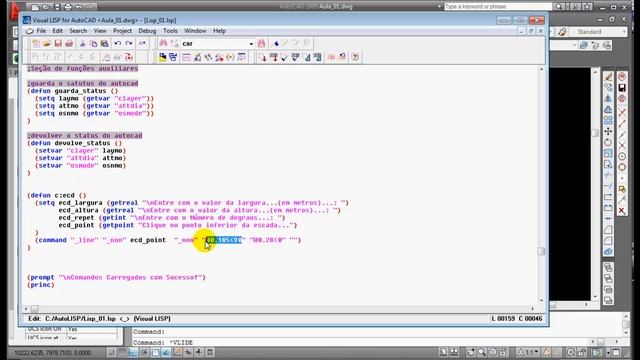Click the Undo arrow icon
This screenshot has height=360, width=640.
pos(118,43)
